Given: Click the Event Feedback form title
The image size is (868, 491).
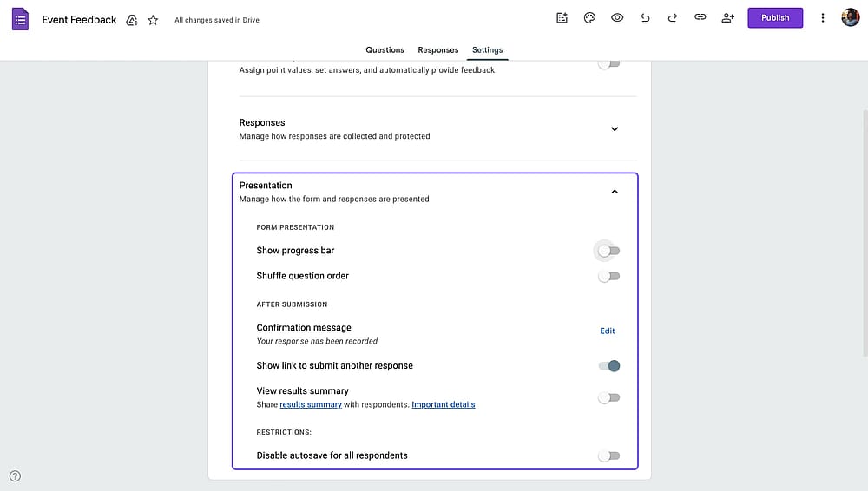Looking at the screenshot, I should (x=79, y=20).
